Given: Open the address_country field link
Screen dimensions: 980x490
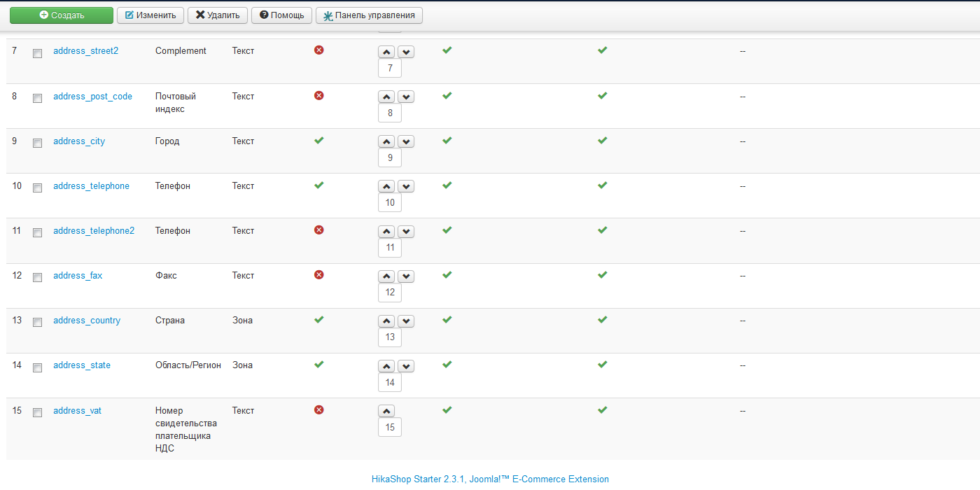Looking at the screenshot, I should coord(87,321).
